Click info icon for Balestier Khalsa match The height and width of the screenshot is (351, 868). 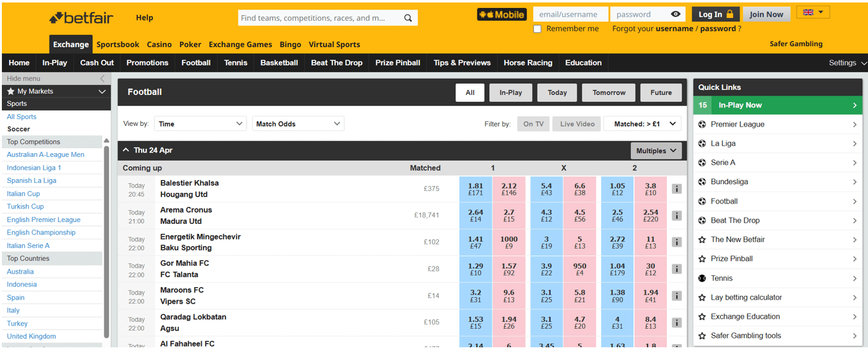coord(677,189)
